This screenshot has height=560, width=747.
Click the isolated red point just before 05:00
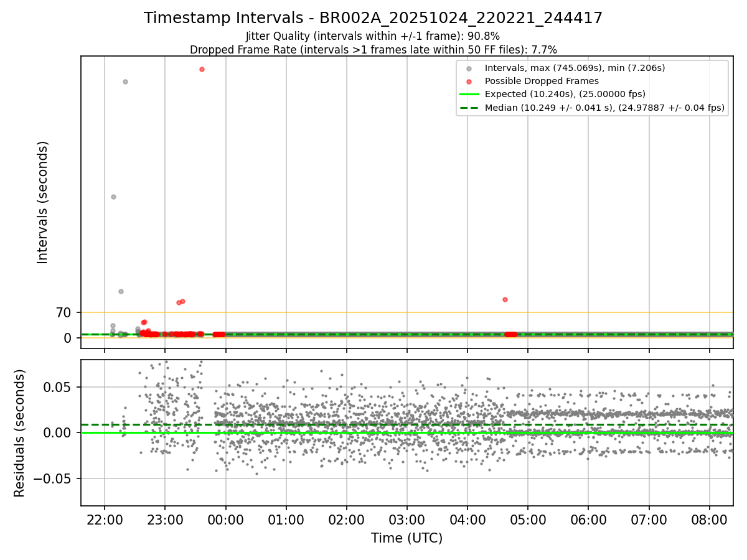pos(505,299)
